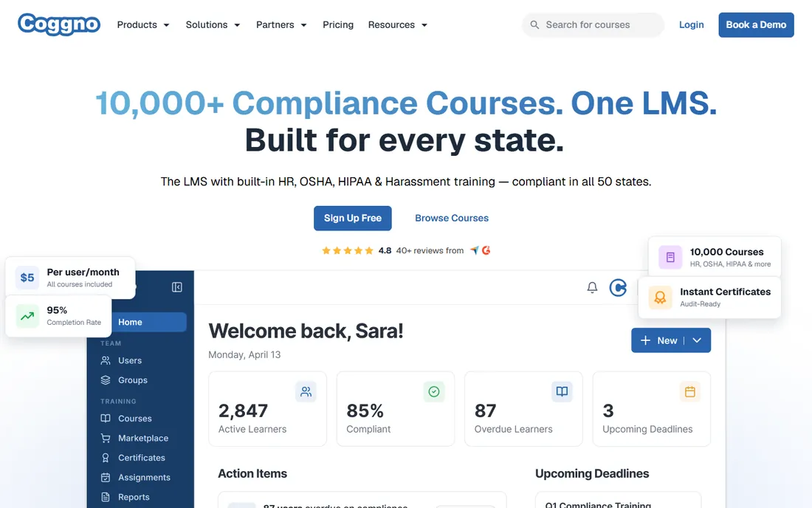Click the Upcoming Deadlines calendar icon
The image size is (812, 508).
(689, 391)
